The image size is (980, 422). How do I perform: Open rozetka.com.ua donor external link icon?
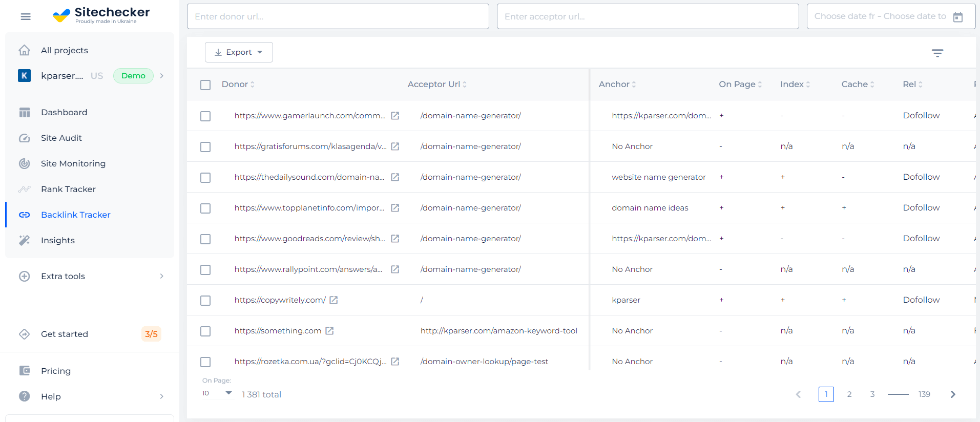pos(395,362)
